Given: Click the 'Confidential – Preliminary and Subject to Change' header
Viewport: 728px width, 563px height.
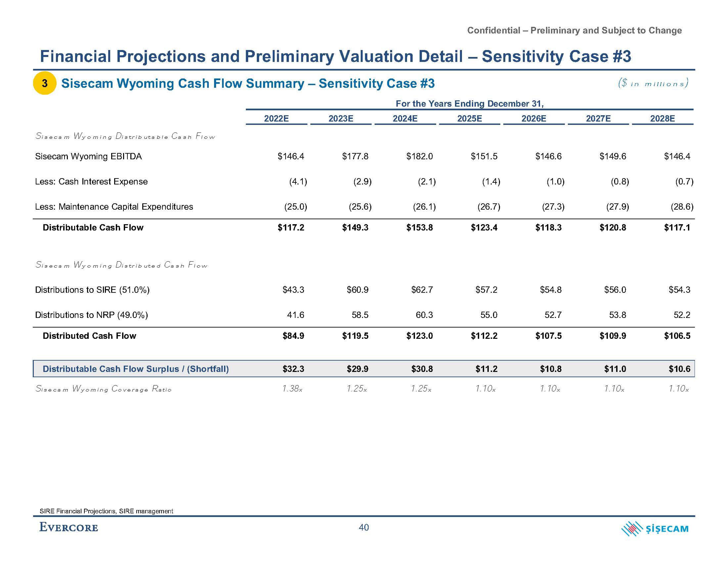Looking at the screenshot, I should [574, 30].
